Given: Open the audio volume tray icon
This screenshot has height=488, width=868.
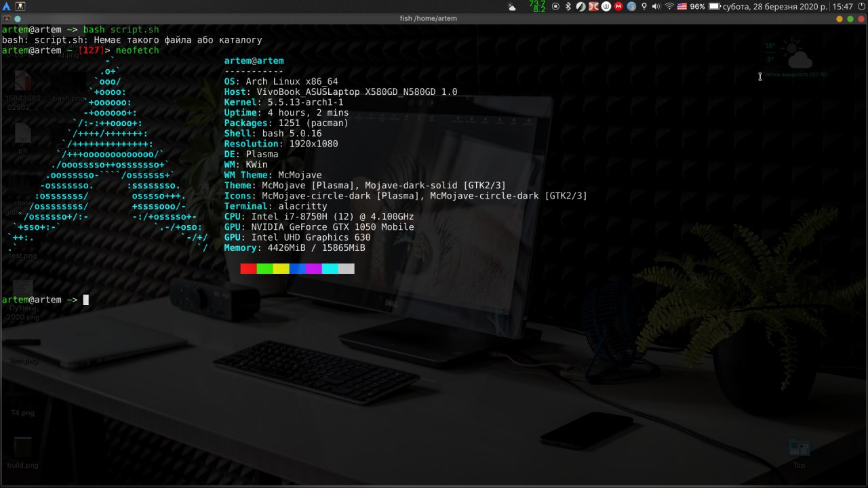Looking at the screenshot, I should click(x=656, y=6).
